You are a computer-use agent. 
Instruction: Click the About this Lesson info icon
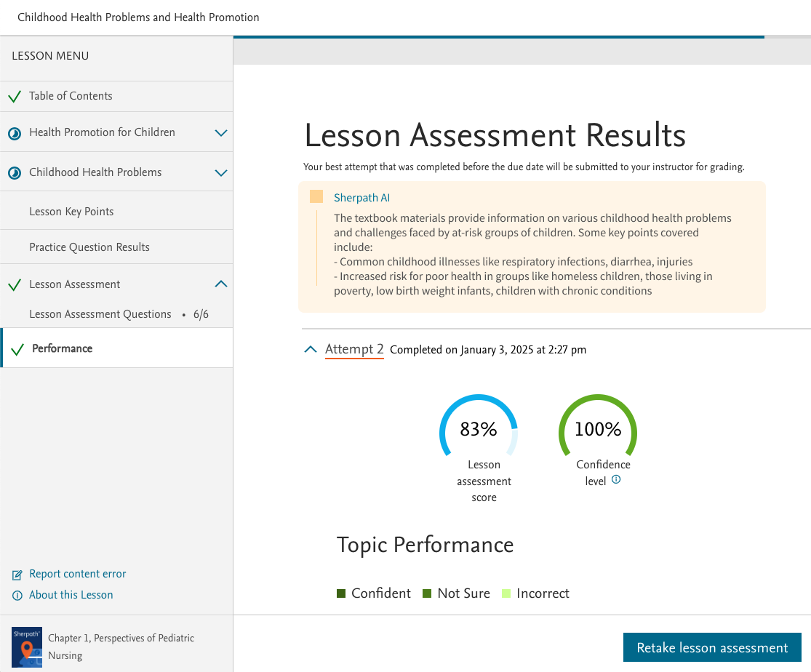coord(17,596)
